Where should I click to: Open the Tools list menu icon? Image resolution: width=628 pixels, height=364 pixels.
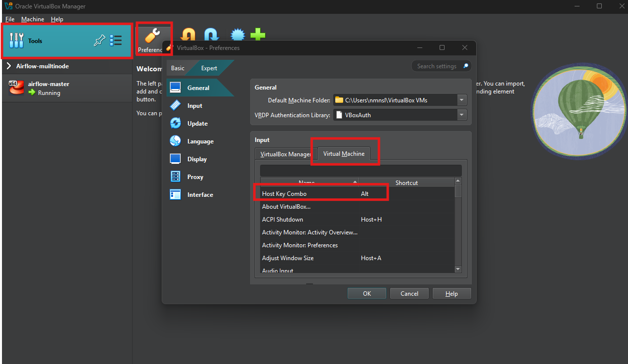pos(116,41)
